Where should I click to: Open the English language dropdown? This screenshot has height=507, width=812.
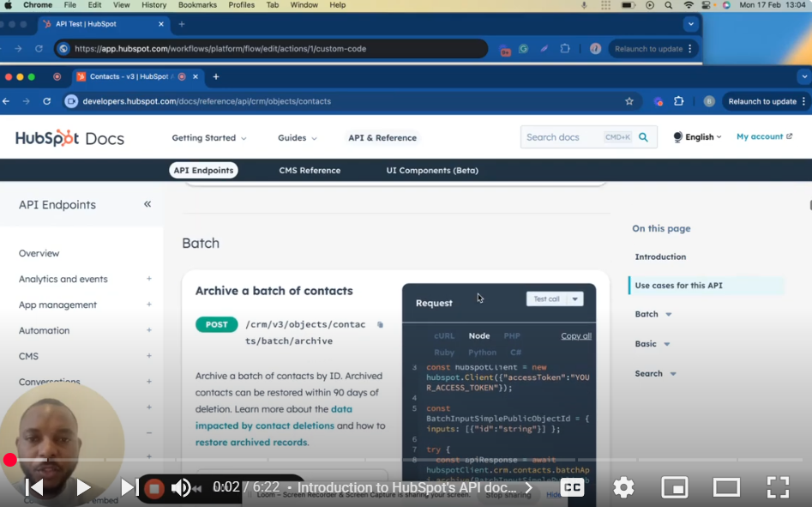pos(696,137)
